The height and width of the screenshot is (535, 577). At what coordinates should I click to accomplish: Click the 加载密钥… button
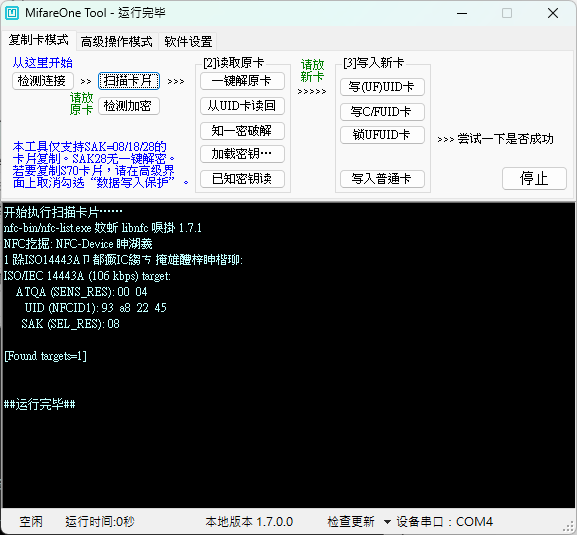click(243, 154)
